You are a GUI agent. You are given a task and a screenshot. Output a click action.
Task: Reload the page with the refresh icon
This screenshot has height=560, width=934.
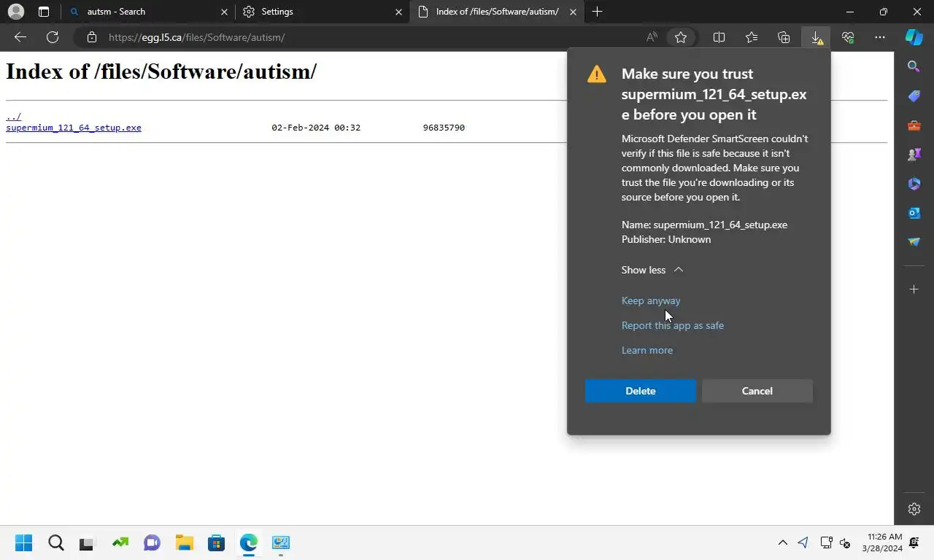(53, 37)
